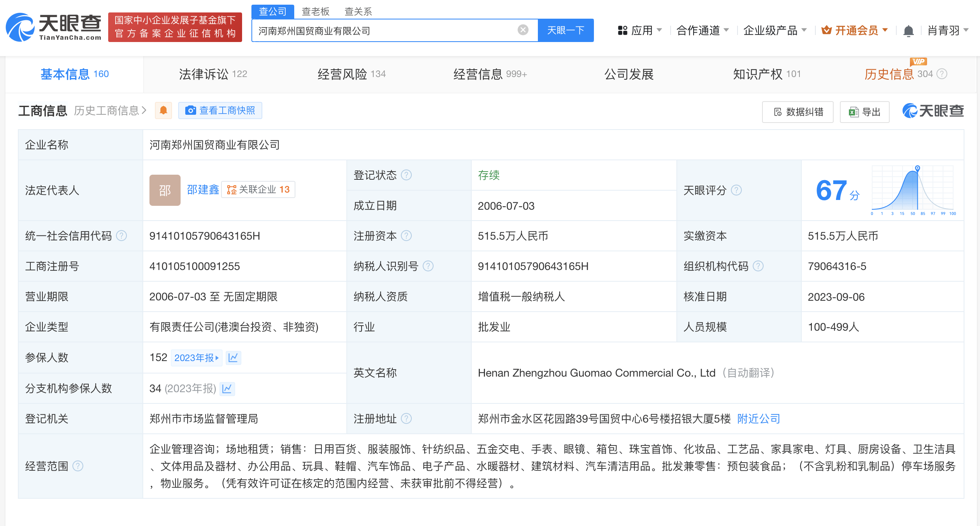This screenshot has height=526, width=980.
Task: Clear the search box with the X icon
Action: pyautogui.click(x=523, y=30)
